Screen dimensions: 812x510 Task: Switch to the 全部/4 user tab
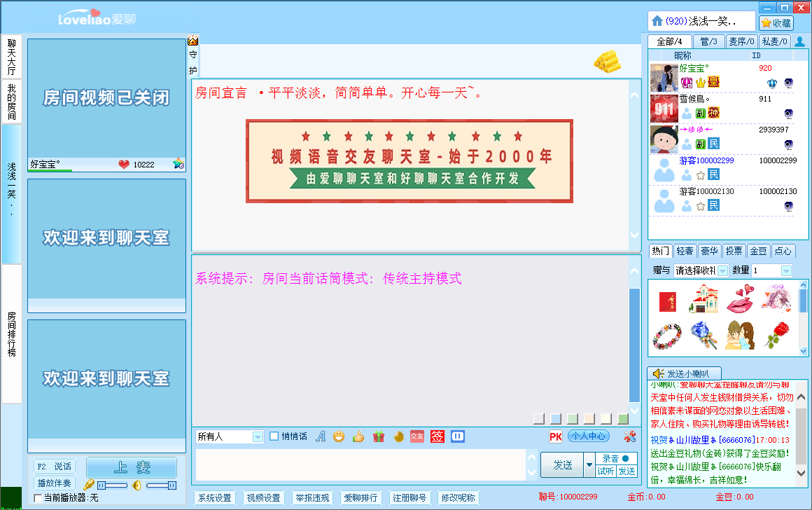pos(670,41)
